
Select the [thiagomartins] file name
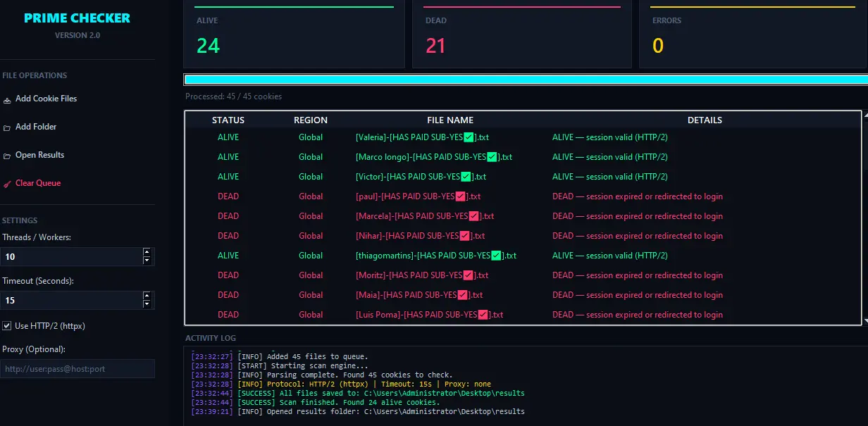(436, 256)
